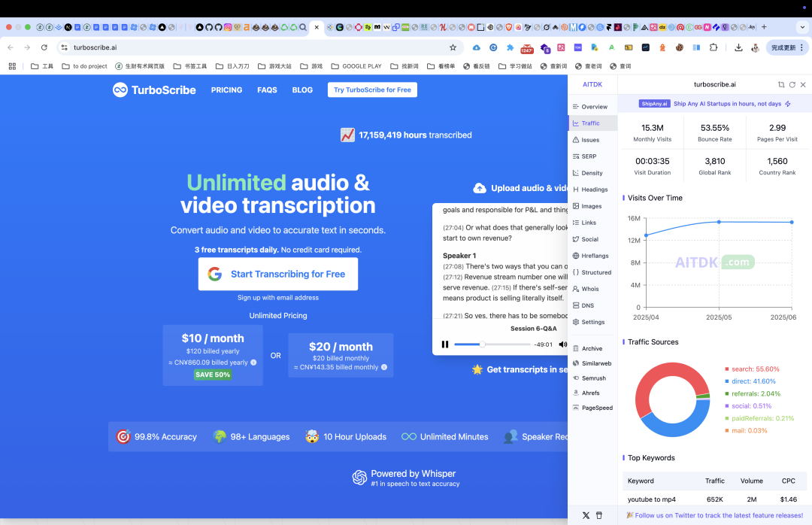
Task: Click the browser reload button
Action: (x=44, y=47)
